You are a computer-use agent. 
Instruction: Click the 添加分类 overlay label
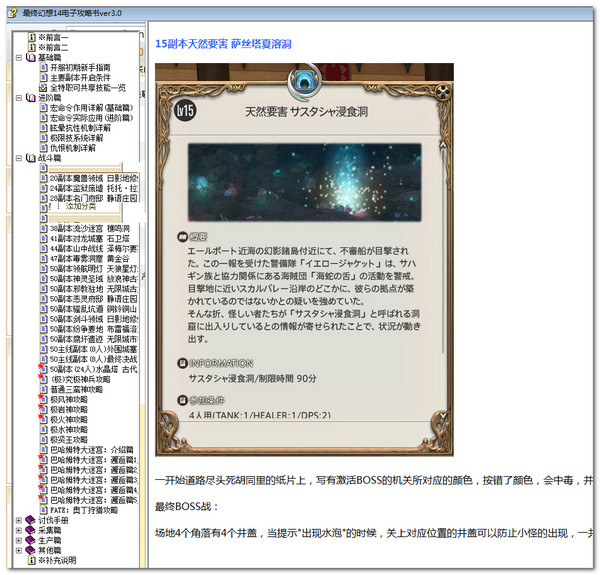[81, 207]
